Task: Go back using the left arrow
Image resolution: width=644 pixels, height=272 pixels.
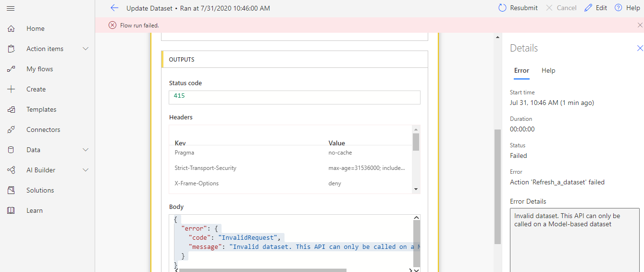Action: tap(114, 8)
